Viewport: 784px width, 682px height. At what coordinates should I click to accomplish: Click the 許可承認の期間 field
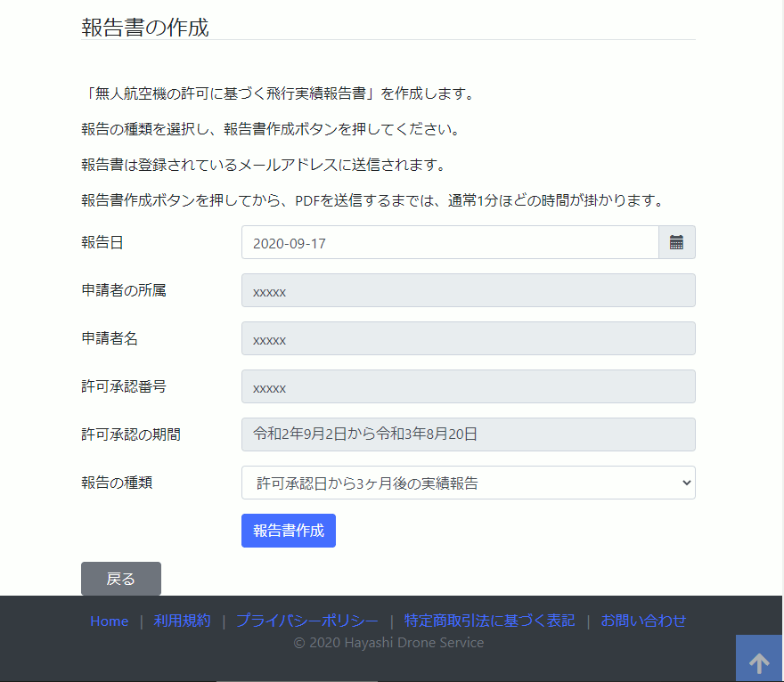(x=468, y=434)
